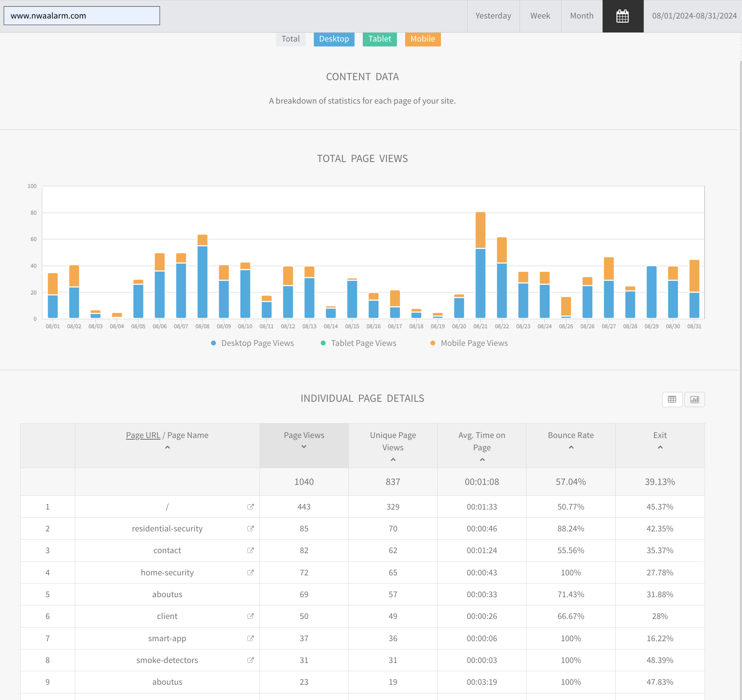The height and width of the screenshot is (700, 742).
Task: Open residential-security page external link icon
Action: point(250,528)
